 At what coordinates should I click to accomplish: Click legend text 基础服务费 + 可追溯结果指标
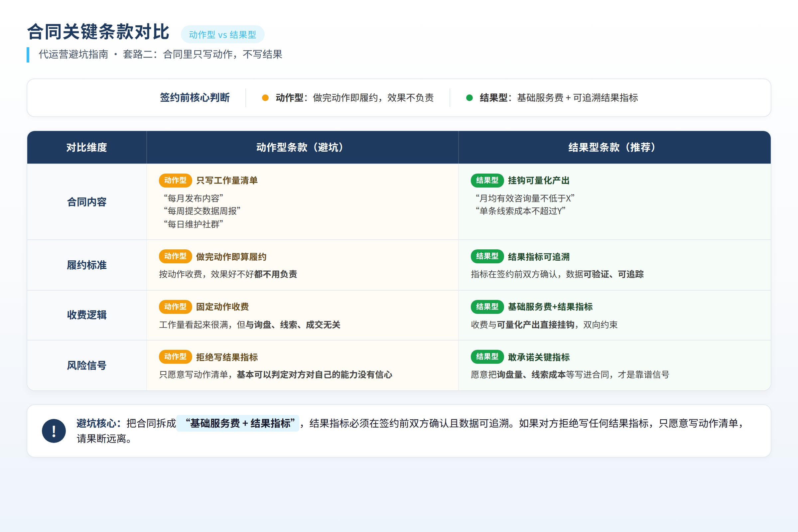(578, 98)
